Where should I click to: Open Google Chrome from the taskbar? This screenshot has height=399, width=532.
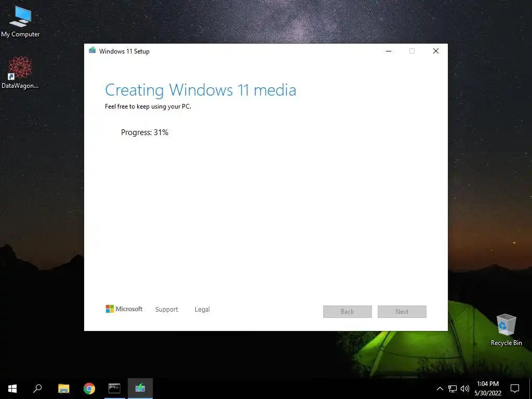(x=89, y=389)
